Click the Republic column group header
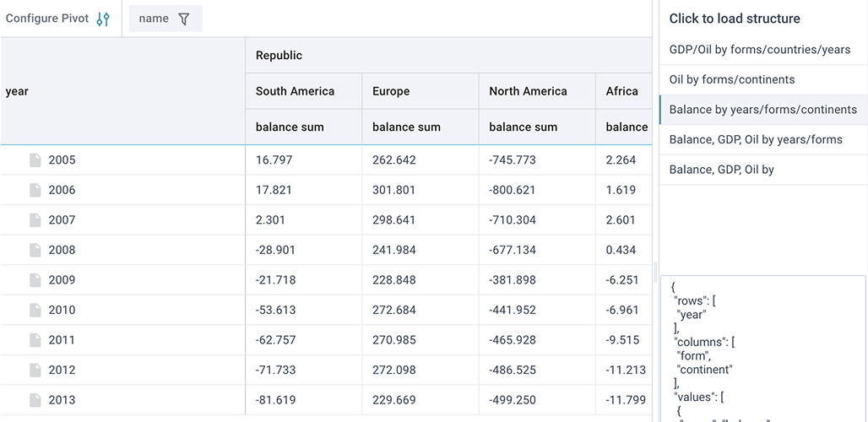The image size is (868, 422). (x=279, y=56)
